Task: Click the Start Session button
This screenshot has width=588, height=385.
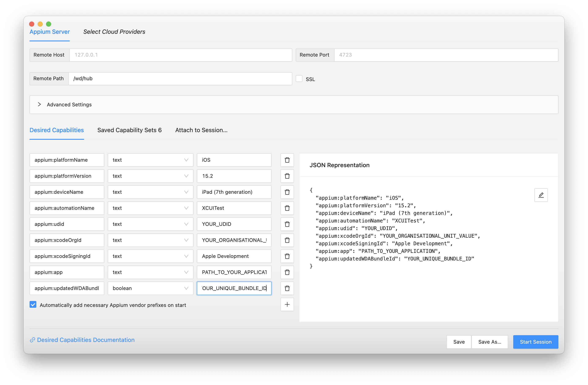Action: [535, 342]
